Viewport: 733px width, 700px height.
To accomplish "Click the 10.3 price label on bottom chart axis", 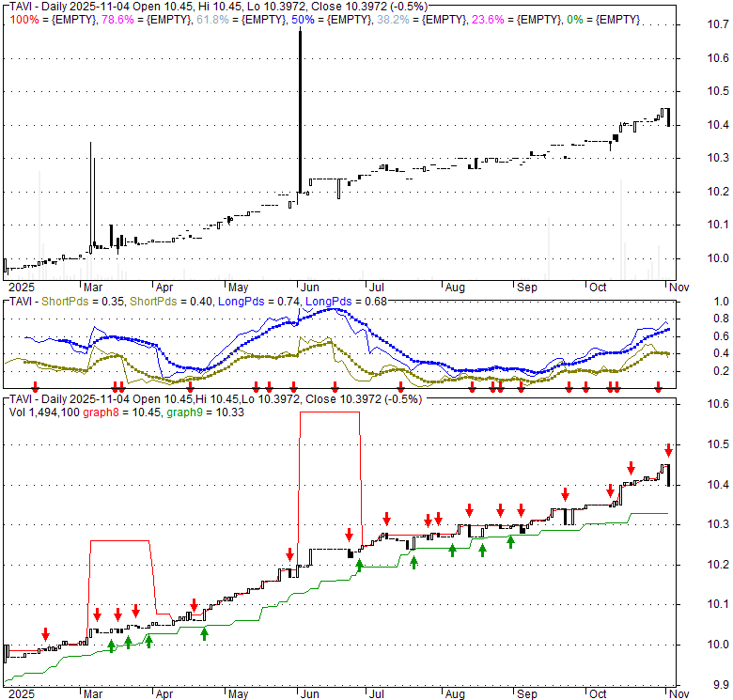I will pyautogui.click(x=718, y=524).
